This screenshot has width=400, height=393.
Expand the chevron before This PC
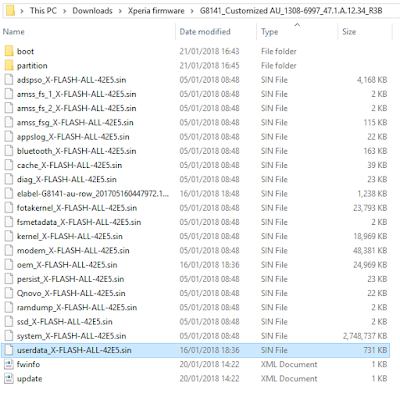22,11
